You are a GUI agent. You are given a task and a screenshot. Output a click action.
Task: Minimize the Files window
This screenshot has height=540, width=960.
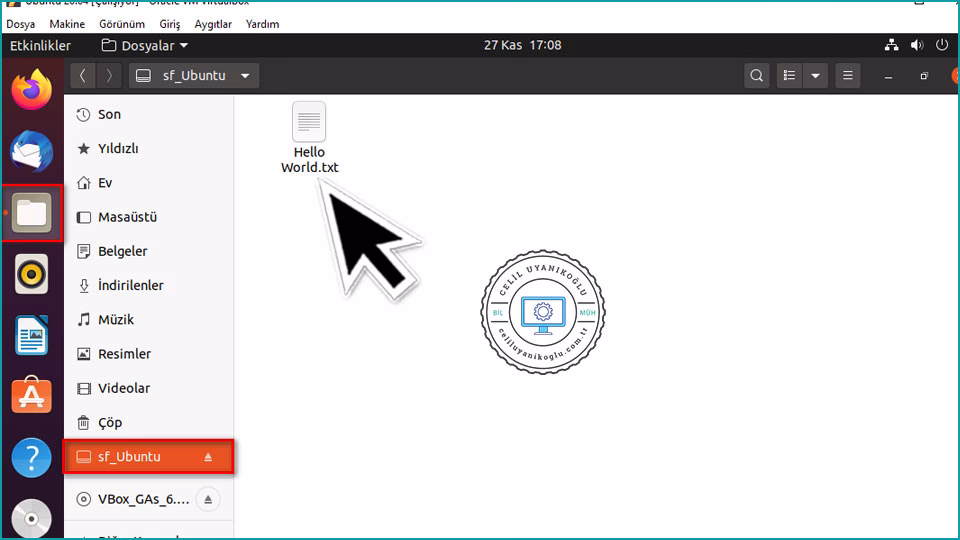coord(888,77)
